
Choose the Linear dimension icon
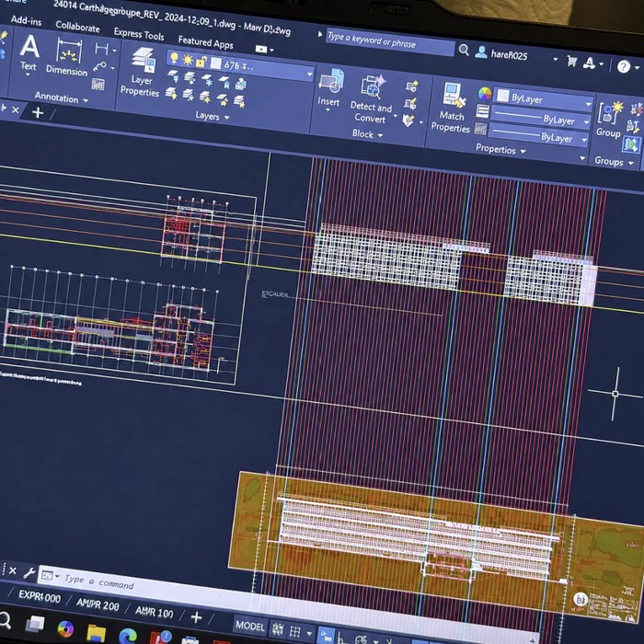[101, 49]
